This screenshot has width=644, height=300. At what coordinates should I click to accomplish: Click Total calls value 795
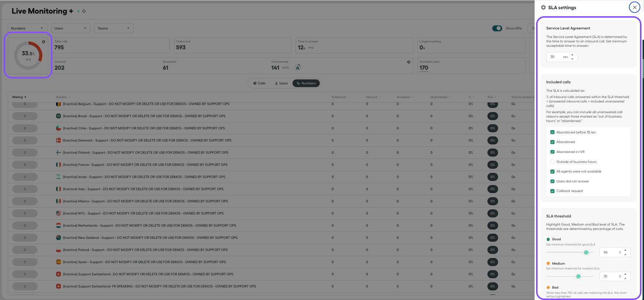(x=59, y=48)
